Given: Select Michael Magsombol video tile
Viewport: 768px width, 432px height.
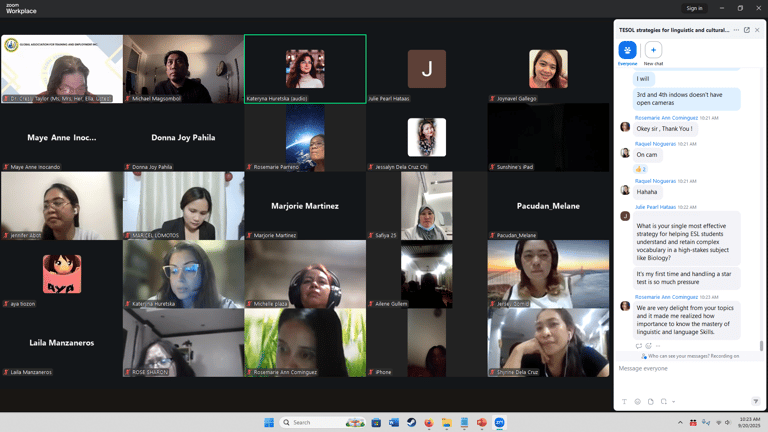Looking at the screenshot, I should (184, 69).
